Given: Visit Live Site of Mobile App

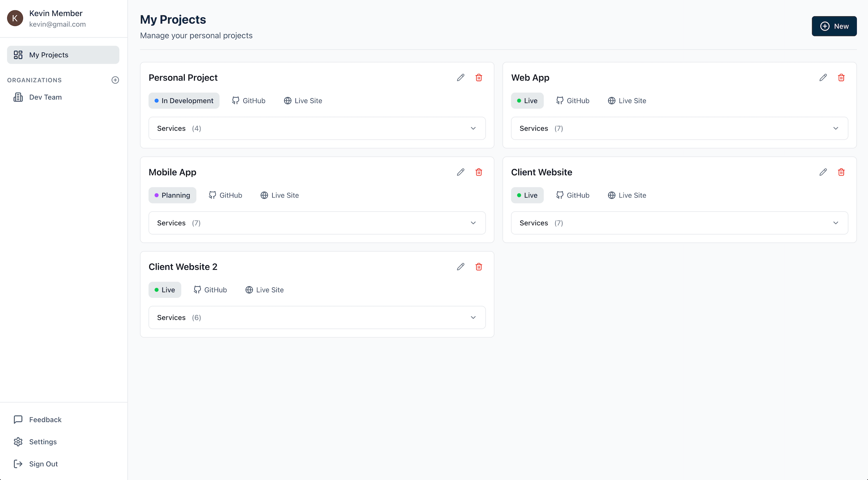Looking at the screenshot, I should (280, 195).
